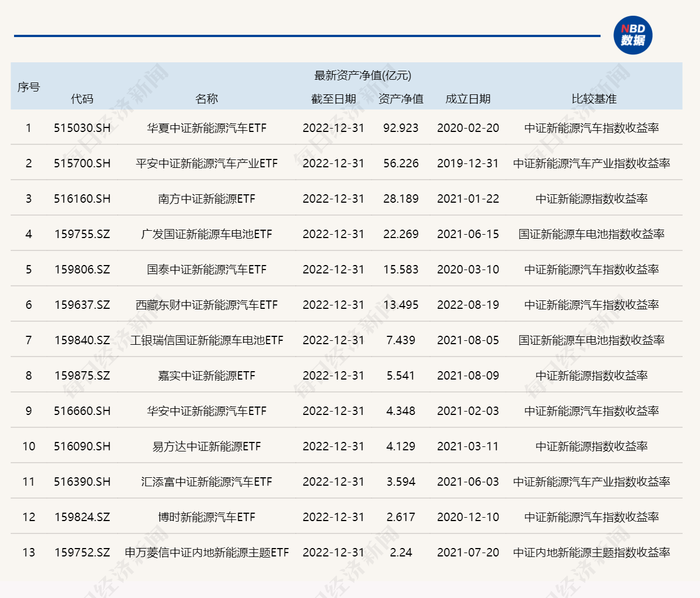Click the net asset value 4.129
700x598 pixels.
point(401,446)
